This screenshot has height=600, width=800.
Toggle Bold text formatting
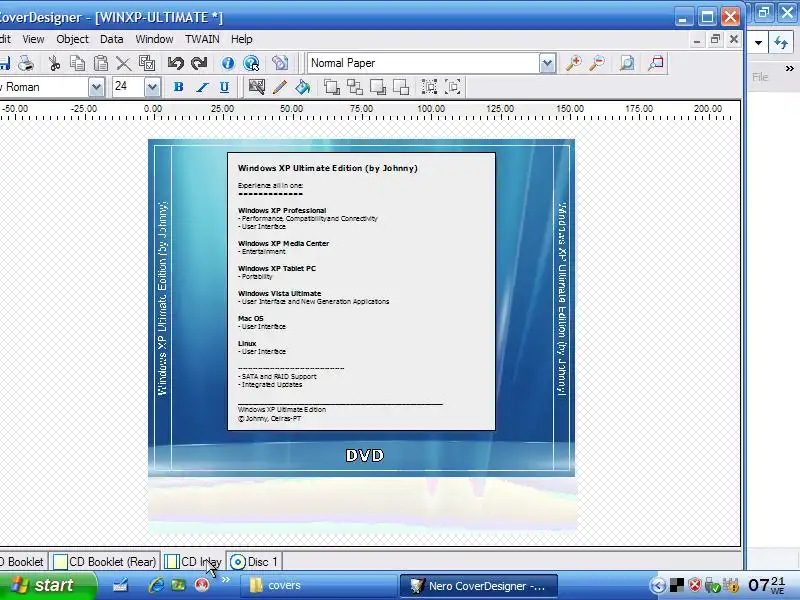(178, 87)
